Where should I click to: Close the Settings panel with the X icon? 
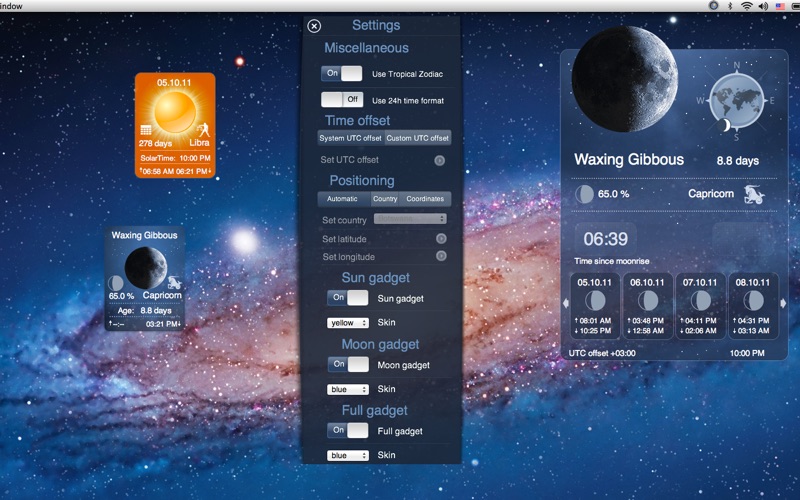coord(314,27)
